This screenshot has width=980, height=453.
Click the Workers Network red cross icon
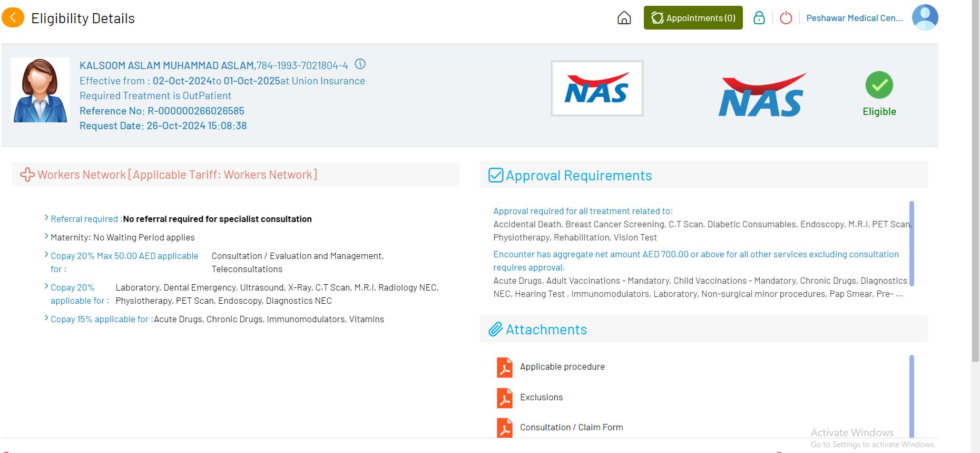click(27, 175)
